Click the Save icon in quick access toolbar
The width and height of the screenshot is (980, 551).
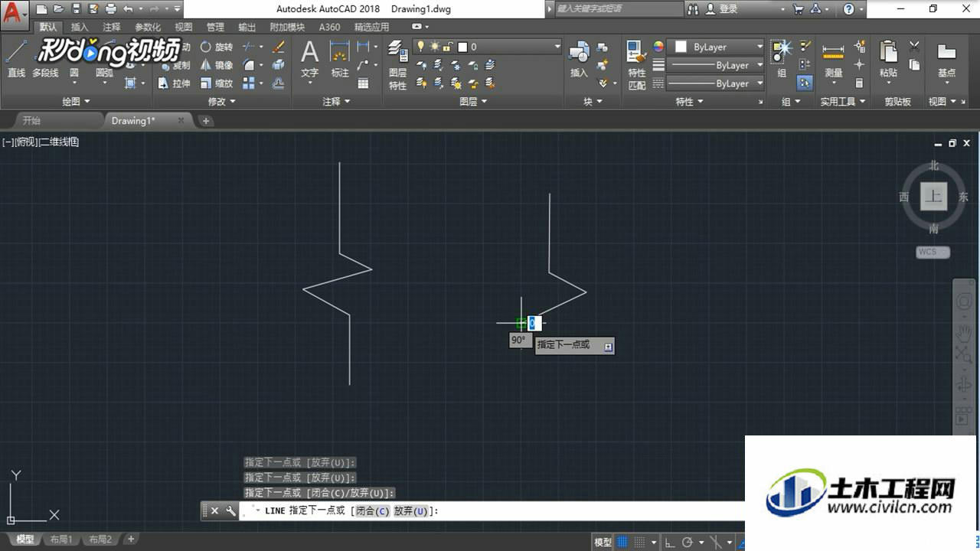(76, 9)
